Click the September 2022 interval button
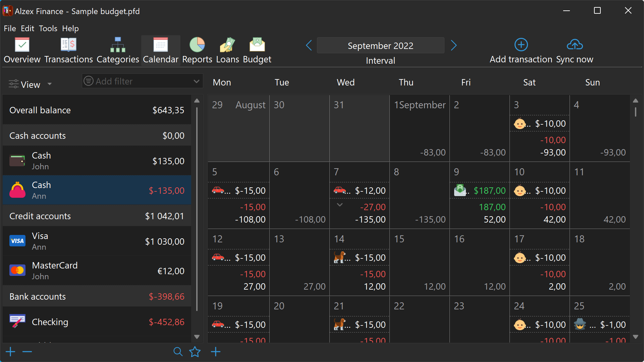This screenshot has width=644, height=362. click(x=380, y=46)
